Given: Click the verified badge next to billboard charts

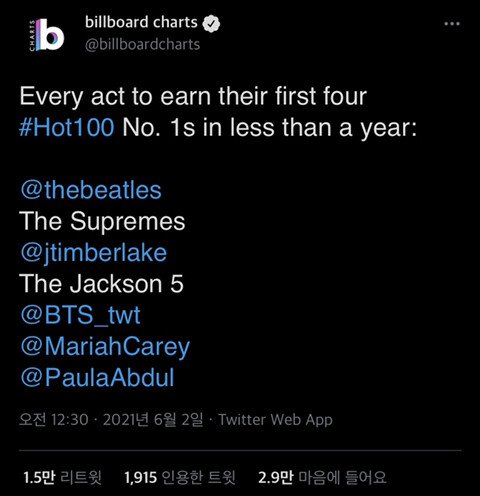Looking at the screenshot, I should (x=212, y=24).
